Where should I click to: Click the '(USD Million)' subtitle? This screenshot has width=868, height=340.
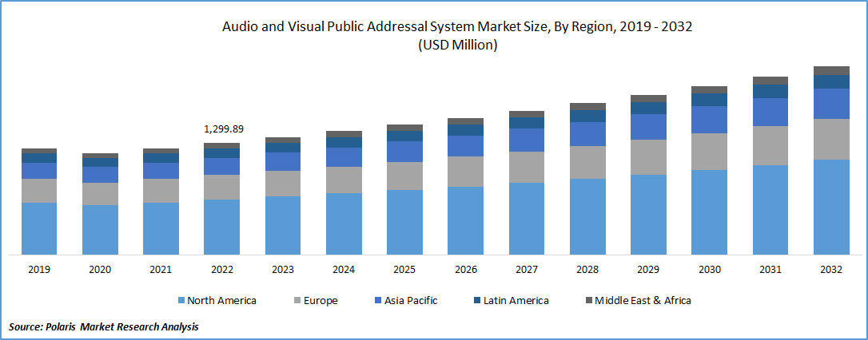(457, 45)
